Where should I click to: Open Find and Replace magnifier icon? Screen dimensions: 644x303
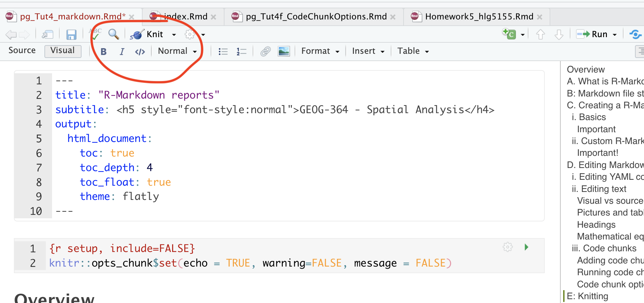pyautogui.click(x=113, y=34)
